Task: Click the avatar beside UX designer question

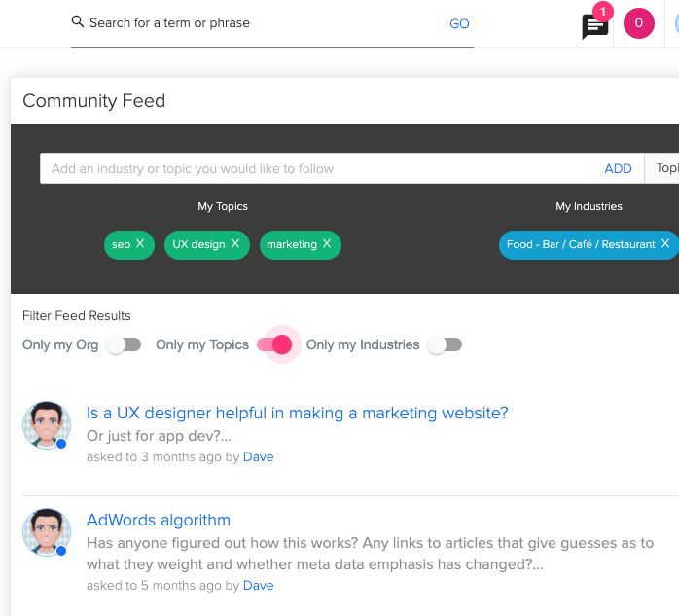Action: click(x=47, y=425)
